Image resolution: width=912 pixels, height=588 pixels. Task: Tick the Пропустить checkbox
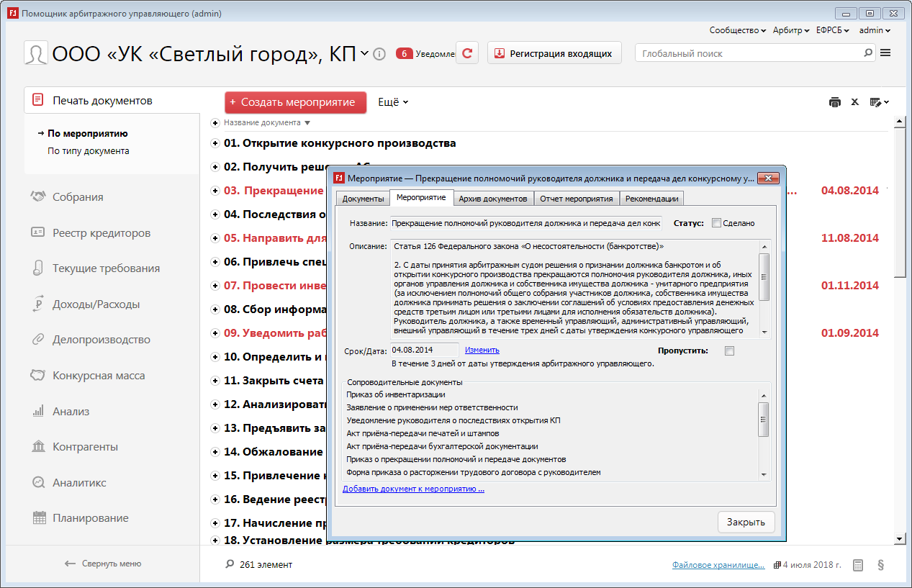[729, 350]
